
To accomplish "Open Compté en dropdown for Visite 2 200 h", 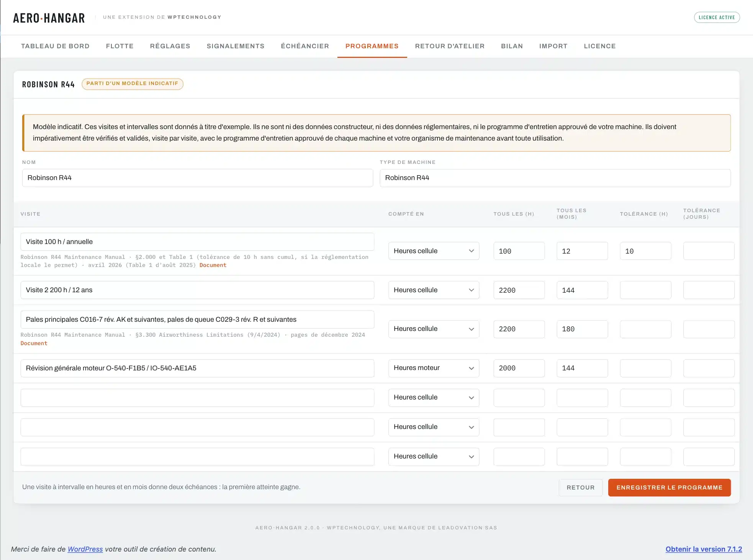I will point(434,290).
